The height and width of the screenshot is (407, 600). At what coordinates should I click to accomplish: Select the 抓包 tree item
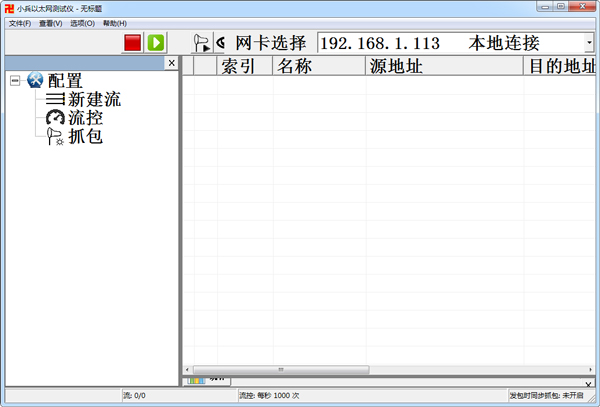(85, 136)
